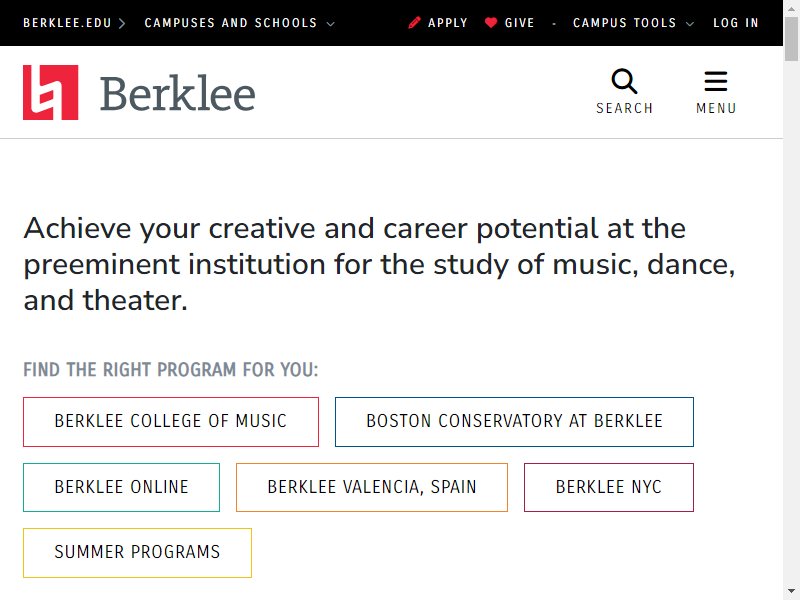800x600 pixels.
Task: Go to the BERKLEE.EDU top link
Action: (67, 23)
